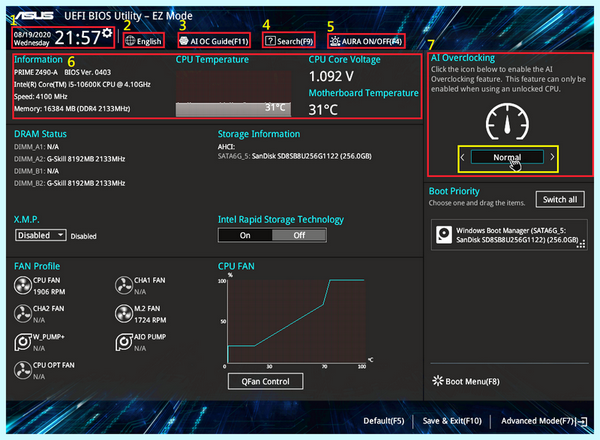
Task: Click the globe language icon
Action: click(x=130, y=41)
